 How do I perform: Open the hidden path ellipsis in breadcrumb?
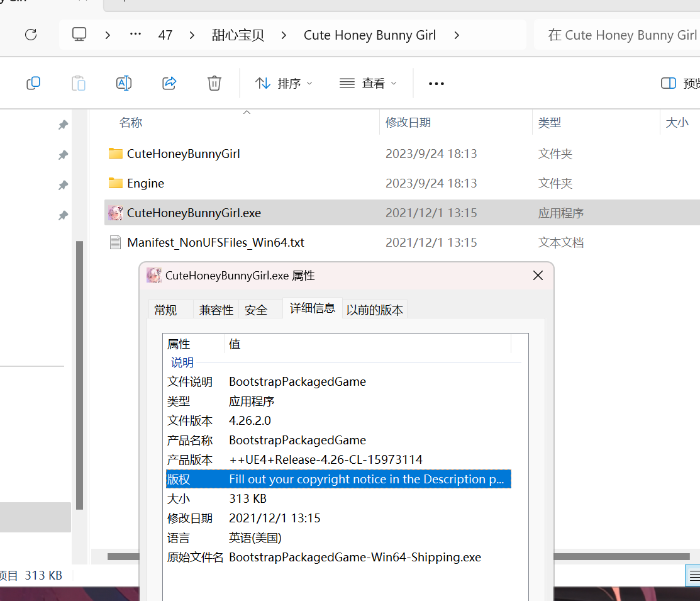point(135,35)
